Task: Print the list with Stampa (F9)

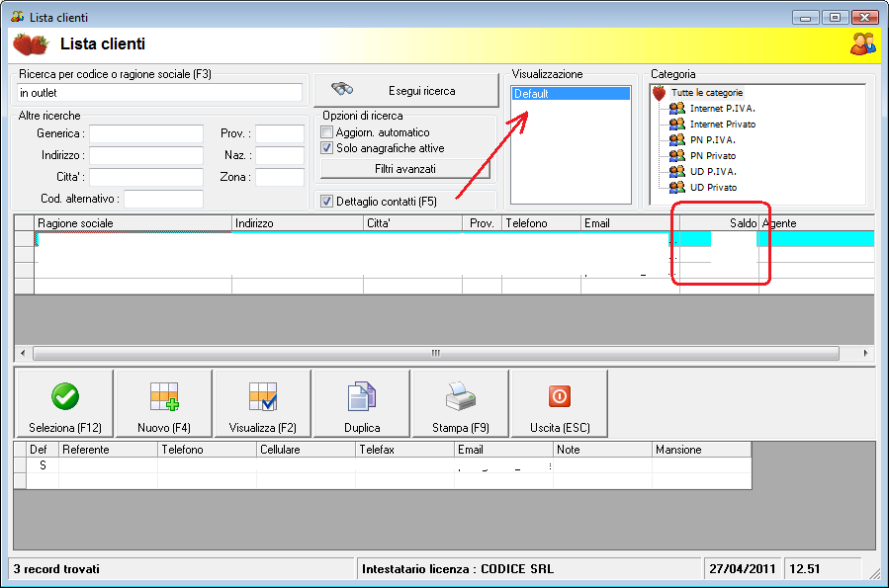Action: (x=461, y=403)
